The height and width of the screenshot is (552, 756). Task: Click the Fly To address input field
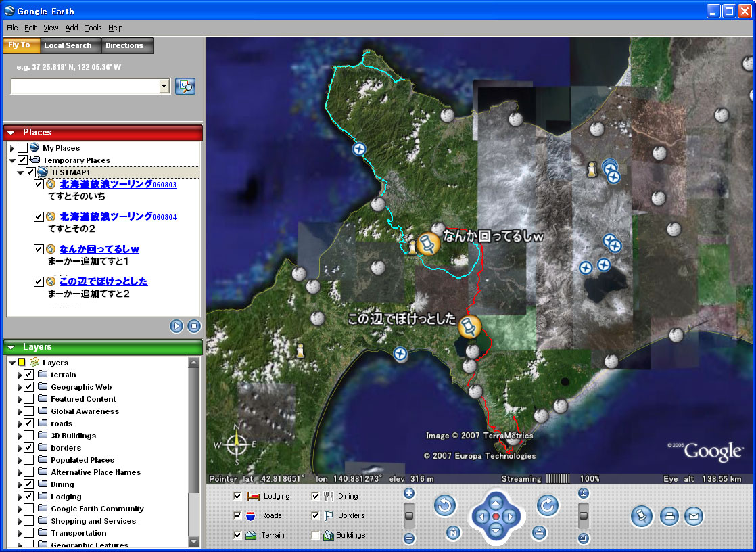point(85,87)
